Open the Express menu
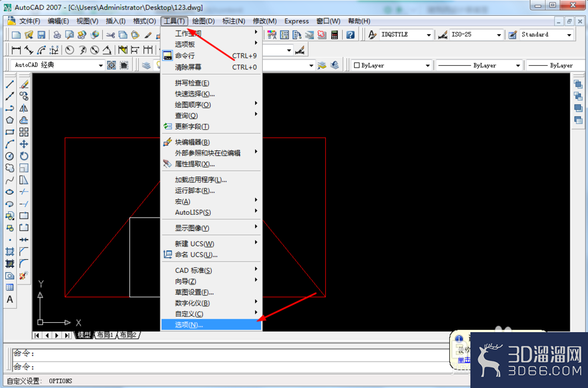The image size is (588, 388). [x=296, y=21]
